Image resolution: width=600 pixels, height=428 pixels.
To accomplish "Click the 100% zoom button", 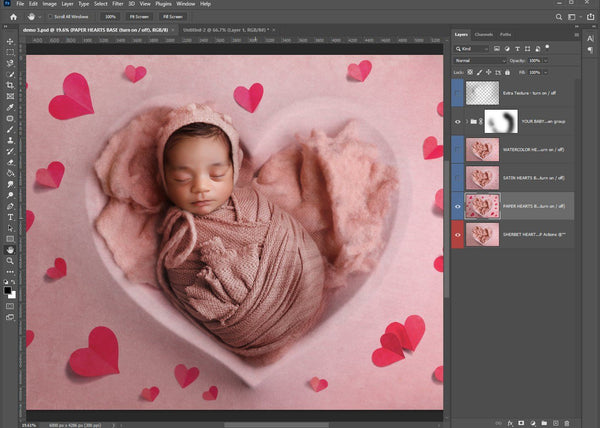I will tap(110, 17).
